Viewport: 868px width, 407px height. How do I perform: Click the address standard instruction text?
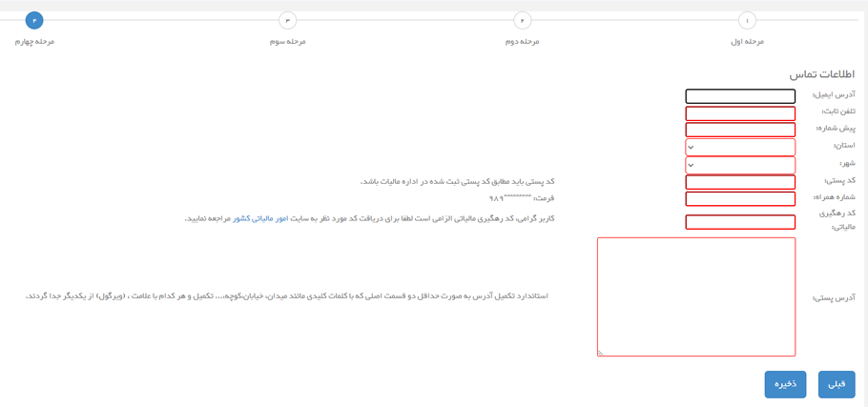coord(286,296)
